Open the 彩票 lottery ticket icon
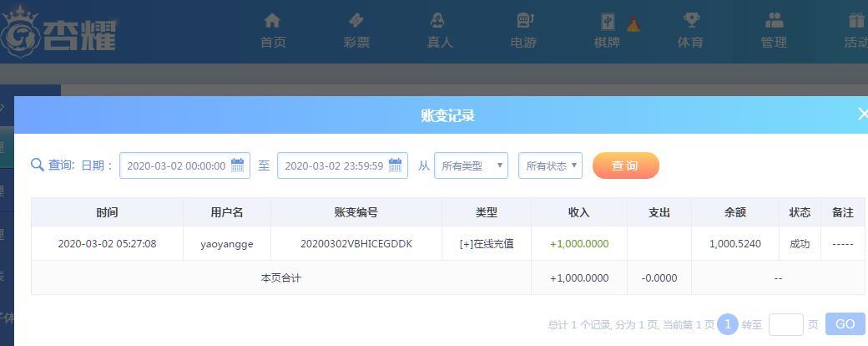This screenshot has width=868, height=346. [356, 21]
